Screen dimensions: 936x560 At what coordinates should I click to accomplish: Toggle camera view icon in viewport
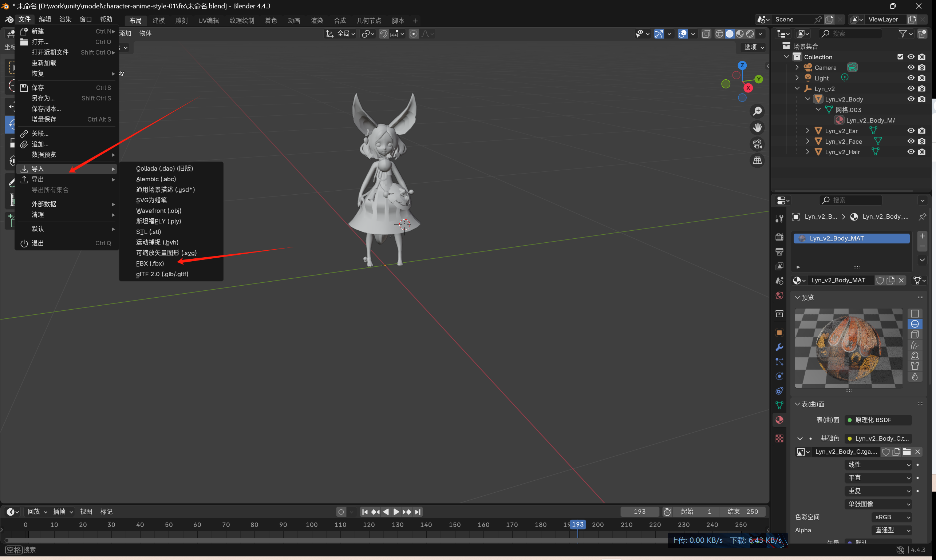[757, 144]
